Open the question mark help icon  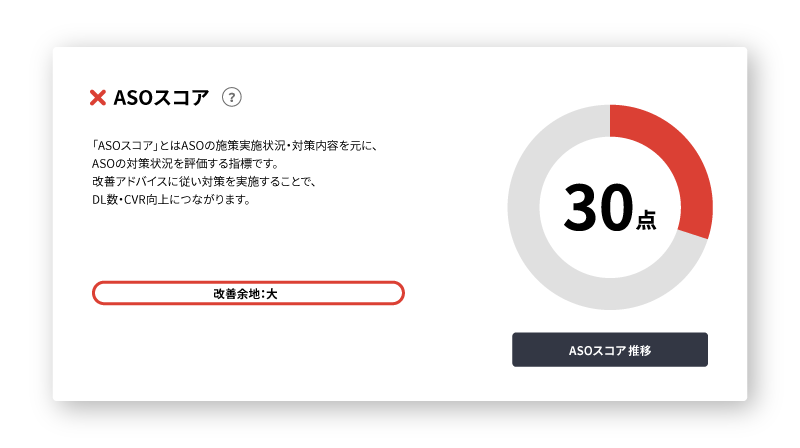tap(232, 97)
